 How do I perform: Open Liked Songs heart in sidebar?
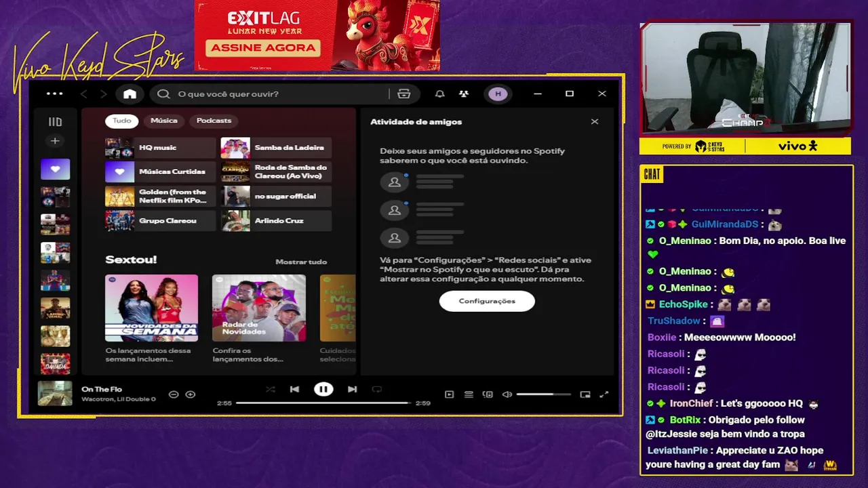pyautogui.click(x=55, y=169)
